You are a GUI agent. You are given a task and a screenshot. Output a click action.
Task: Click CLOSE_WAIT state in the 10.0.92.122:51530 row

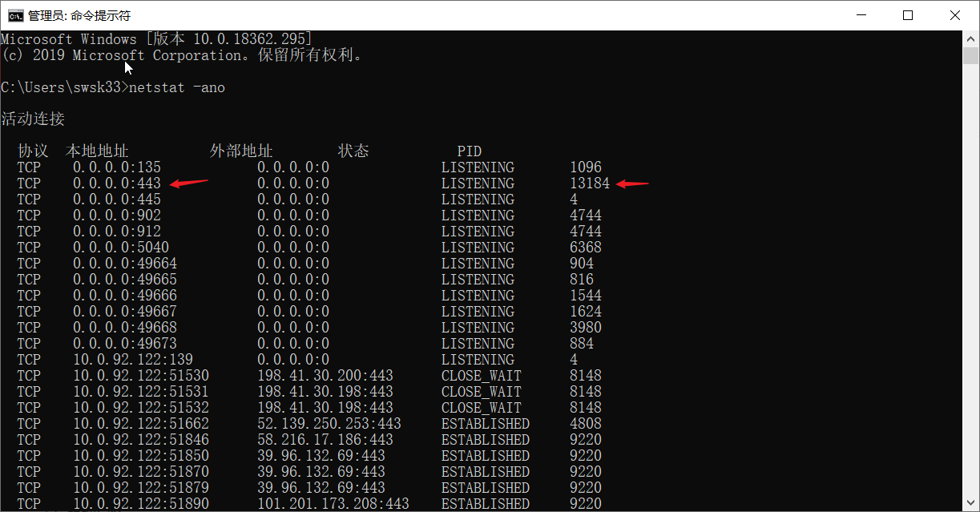(x=482, y=376)
